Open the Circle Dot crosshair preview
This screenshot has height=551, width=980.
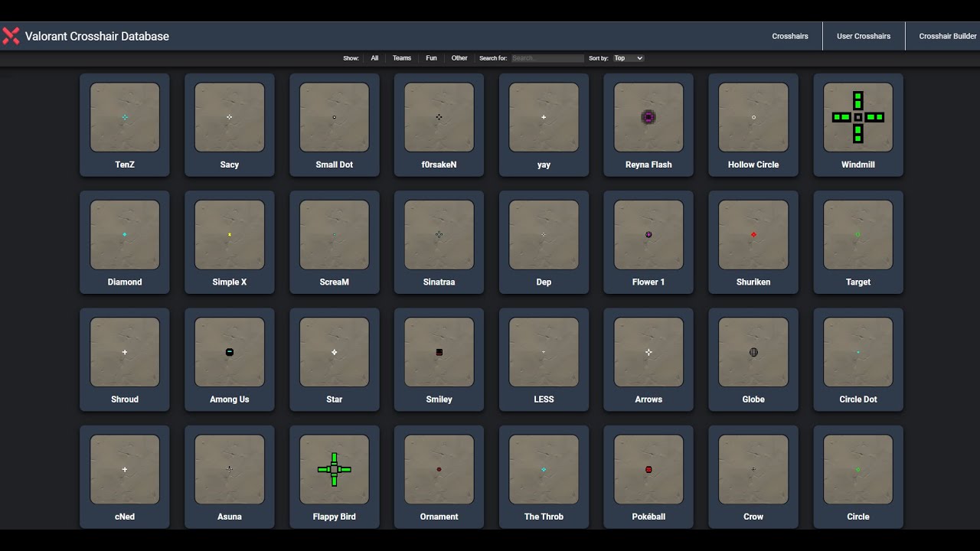858,352
